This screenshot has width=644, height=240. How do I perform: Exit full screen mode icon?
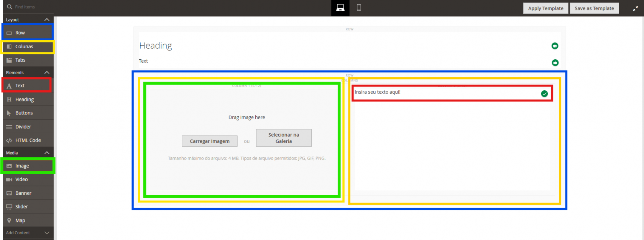[x=635, y=8]
